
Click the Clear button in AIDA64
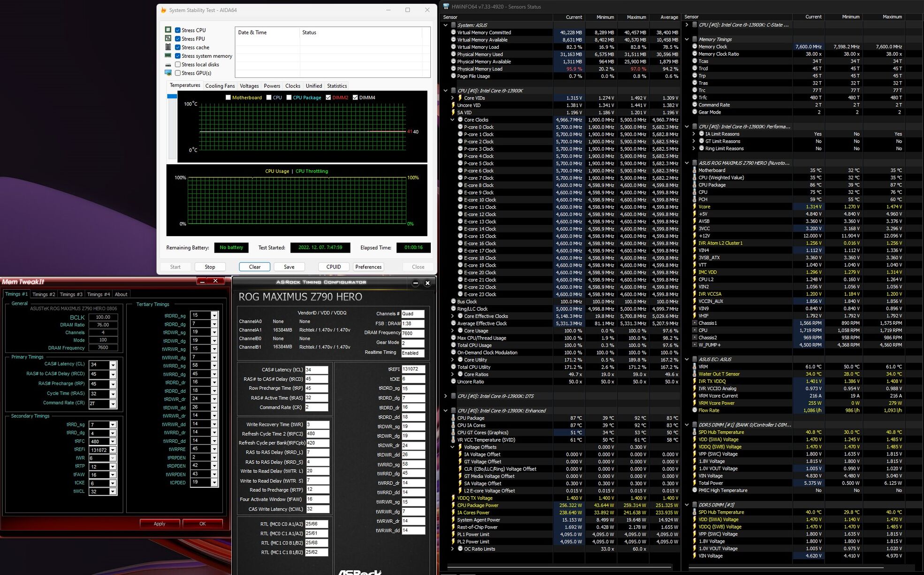(x=254, y=267)
